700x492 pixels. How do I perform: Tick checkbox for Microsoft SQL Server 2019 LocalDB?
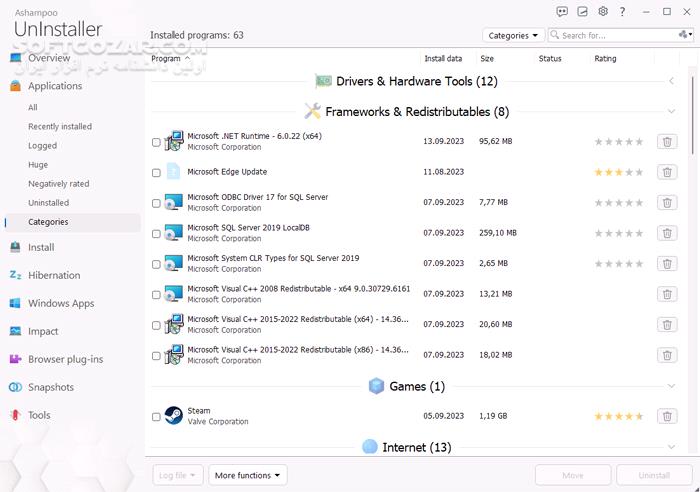pos(156,234)
